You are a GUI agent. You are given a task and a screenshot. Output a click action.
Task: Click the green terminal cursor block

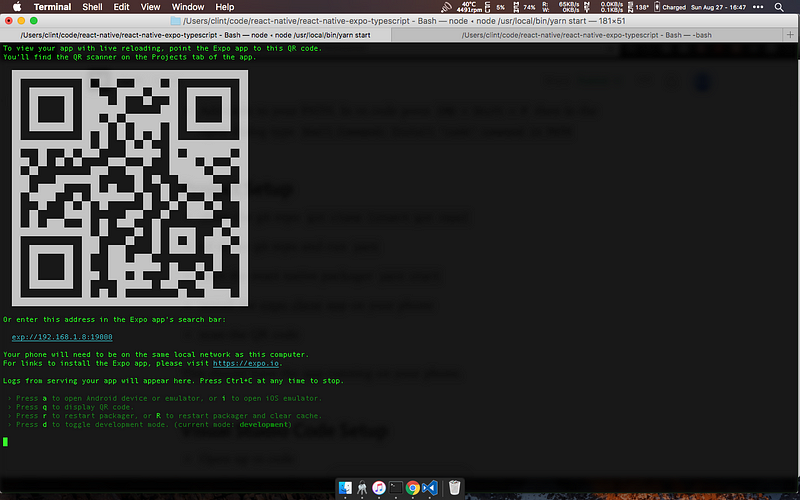5,441
